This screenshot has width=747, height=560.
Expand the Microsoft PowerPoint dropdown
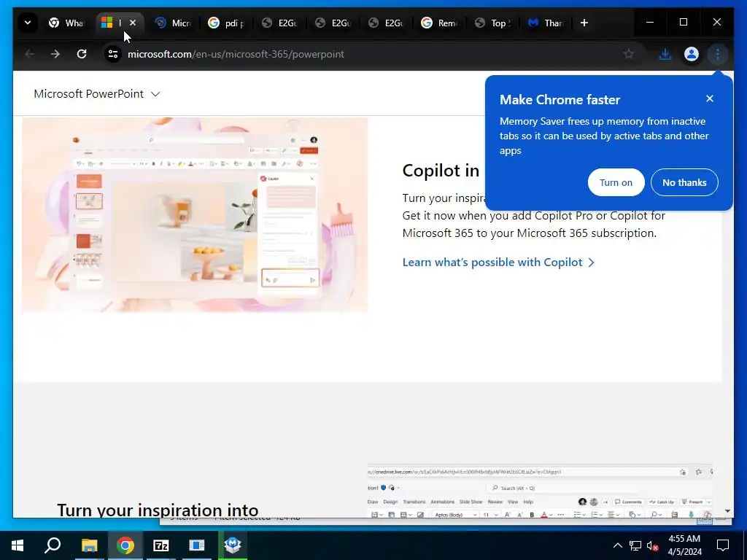tap(97, 94)
